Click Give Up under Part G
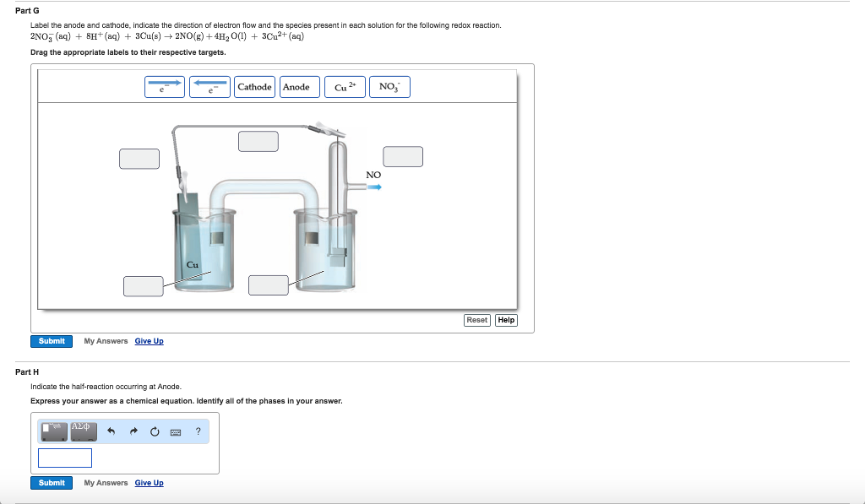The image size is (865, 504). 149,341
